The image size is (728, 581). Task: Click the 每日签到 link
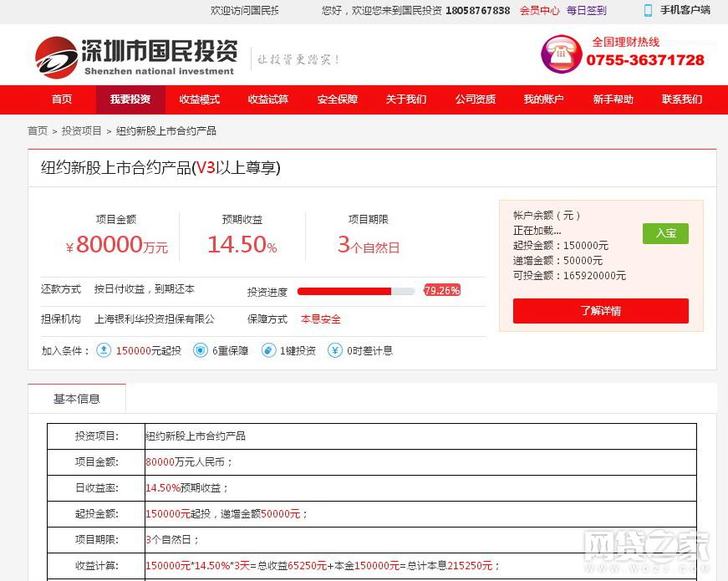tap(586, 11)
